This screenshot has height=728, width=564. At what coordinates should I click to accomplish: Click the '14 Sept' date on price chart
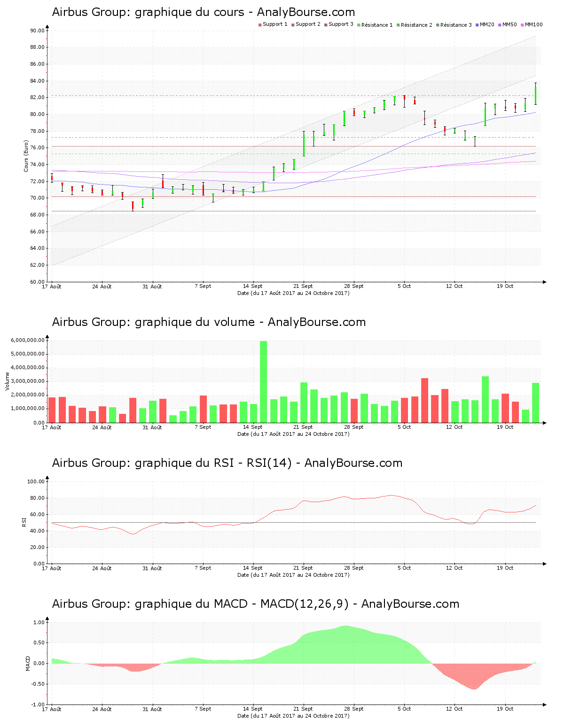(x=253, y=286)
